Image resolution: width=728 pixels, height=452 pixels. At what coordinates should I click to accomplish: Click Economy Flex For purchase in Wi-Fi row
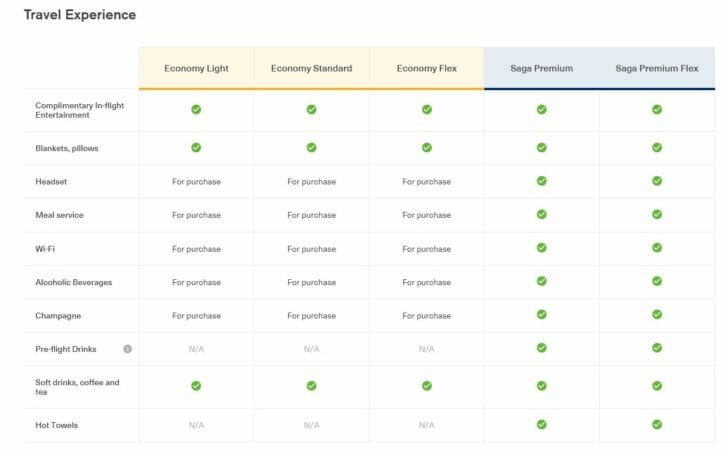pos(427,249)
